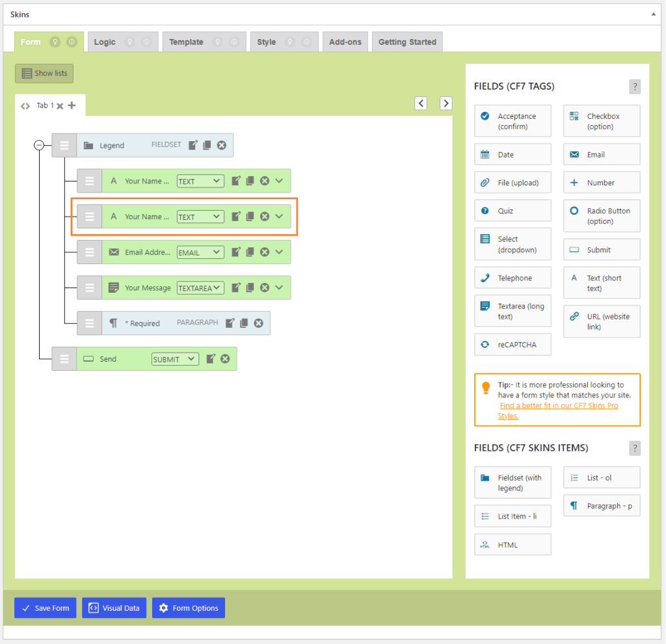This screenshot has height=644, width=666.
Task: Click the next tab right arrow
Action: tap(446, 103)
